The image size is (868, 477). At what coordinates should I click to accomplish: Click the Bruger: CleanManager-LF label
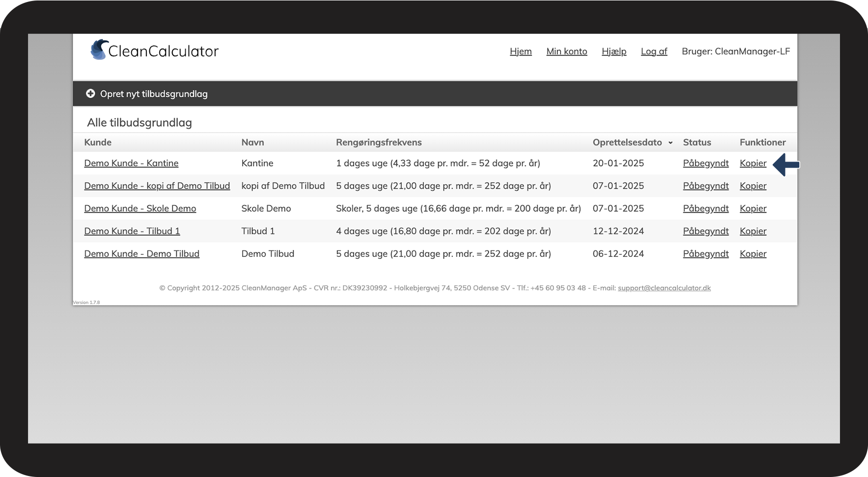(735, 51)
